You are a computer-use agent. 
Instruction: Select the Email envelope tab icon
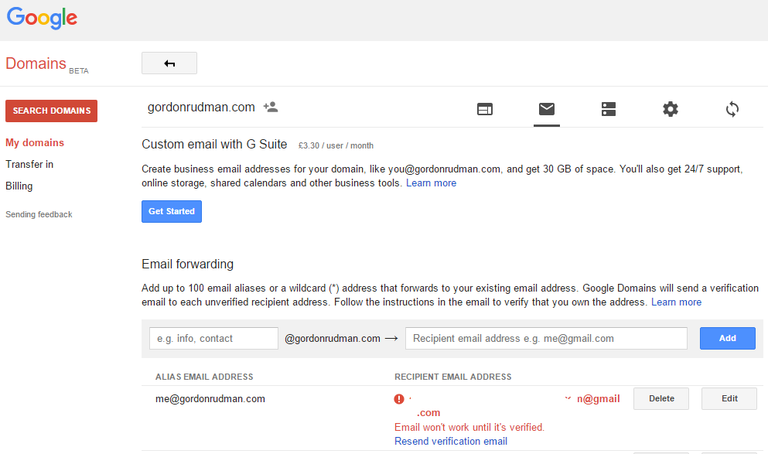(x=547, y=109)
